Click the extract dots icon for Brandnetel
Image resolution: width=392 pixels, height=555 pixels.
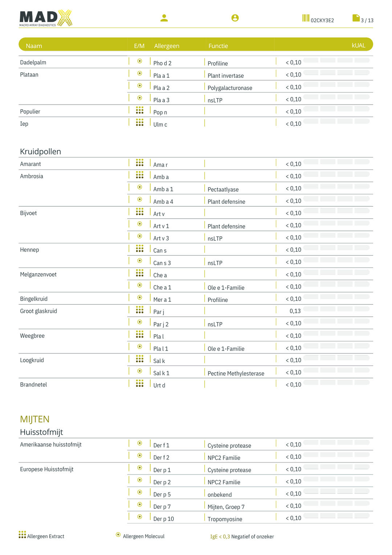139,384
